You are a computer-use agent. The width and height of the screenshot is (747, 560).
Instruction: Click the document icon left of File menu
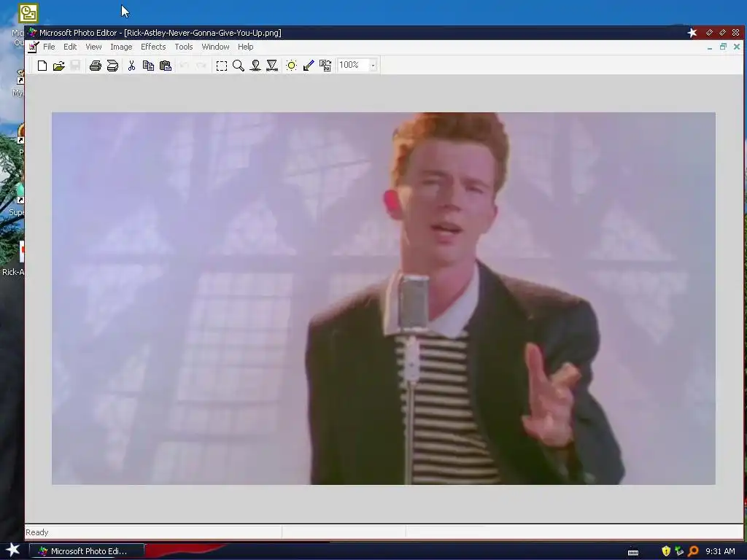coord(34,47)
